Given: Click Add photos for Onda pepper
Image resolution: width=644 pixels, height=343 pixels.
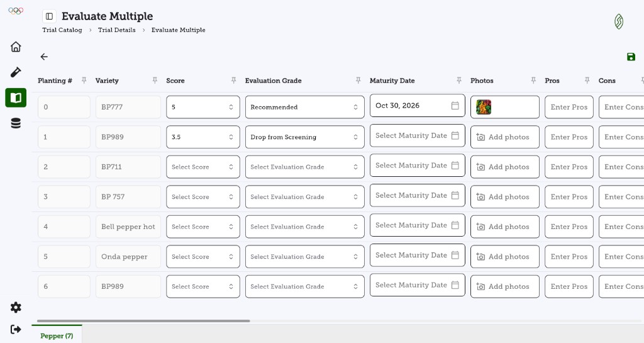Looking at the screenshot, I should 505,257.
